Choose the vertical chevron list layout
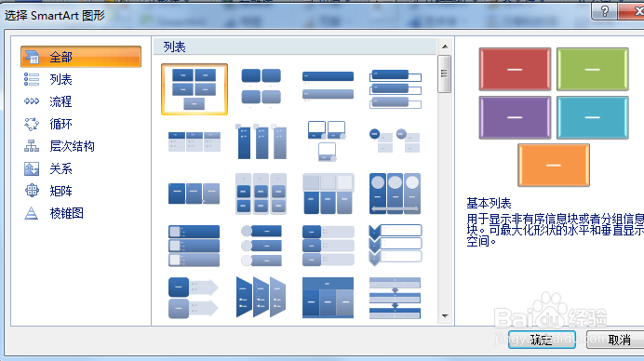This screenshot has height=361, width=644. [x=396, y=246]
